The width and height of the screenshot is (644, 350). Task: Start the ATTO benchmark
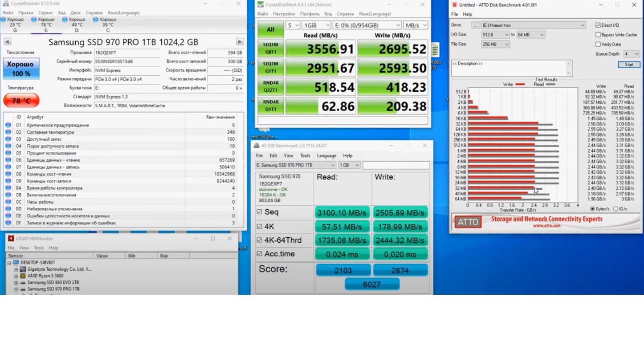pyautogui.click(x=629, y=65)
